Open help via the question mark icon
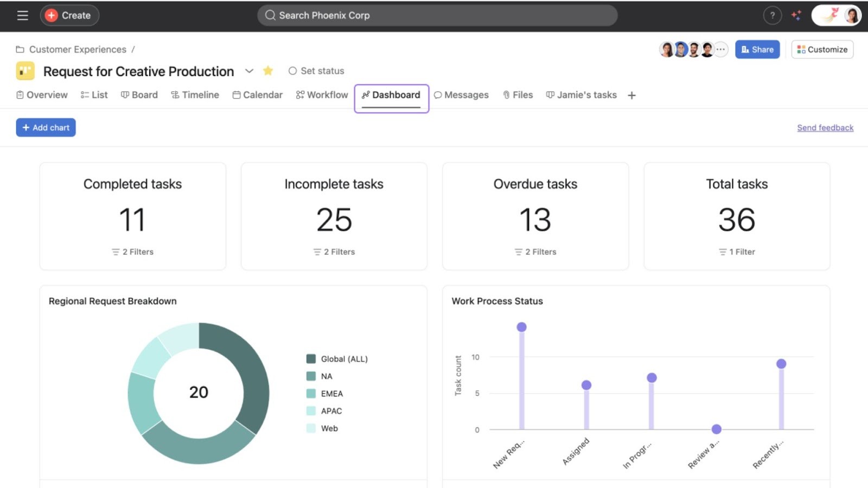 [x=772, y=15]
